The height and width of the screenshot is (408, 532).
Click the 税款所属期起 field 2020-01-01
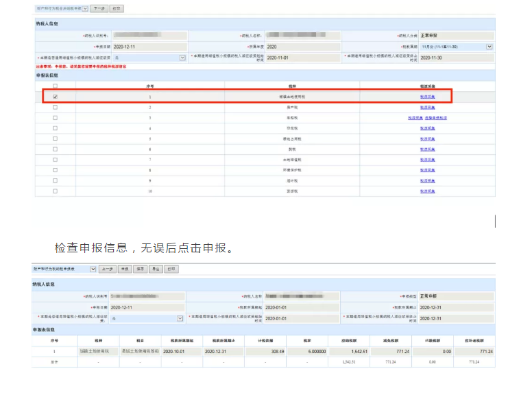302,307
